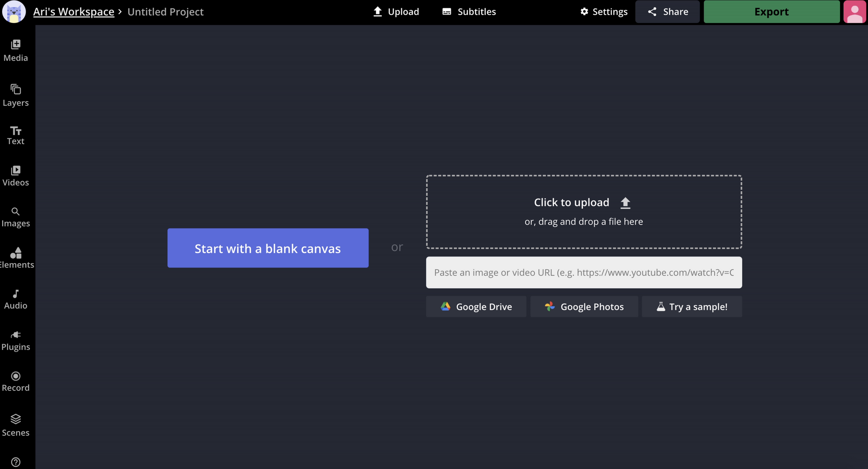868x469 pixels.
Task: Click the Share button
Action: [x=667, y=12]
